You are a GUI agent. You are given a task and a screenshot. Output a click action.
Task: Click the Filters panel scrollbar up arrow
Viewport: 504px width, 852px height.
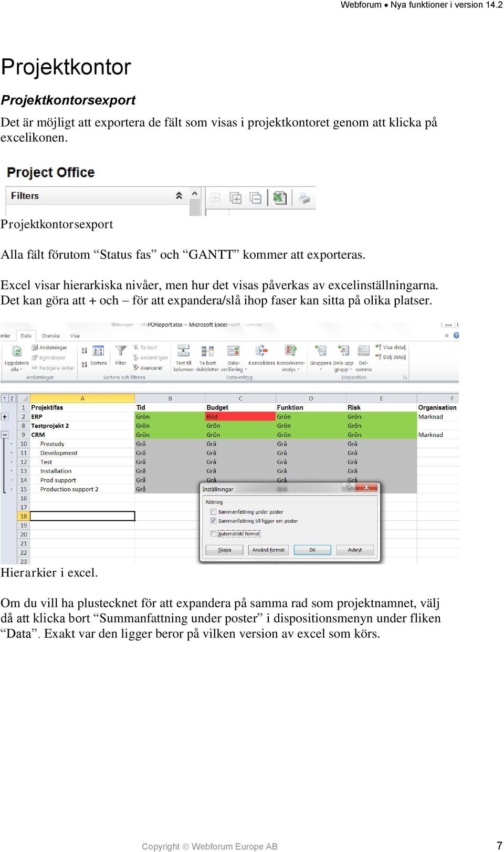(195, 194)
